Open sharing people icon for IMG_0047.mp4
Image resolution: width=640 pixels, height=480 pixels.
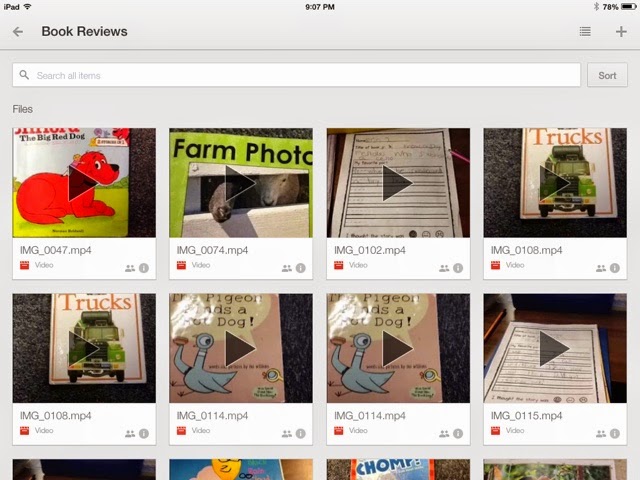130,268
